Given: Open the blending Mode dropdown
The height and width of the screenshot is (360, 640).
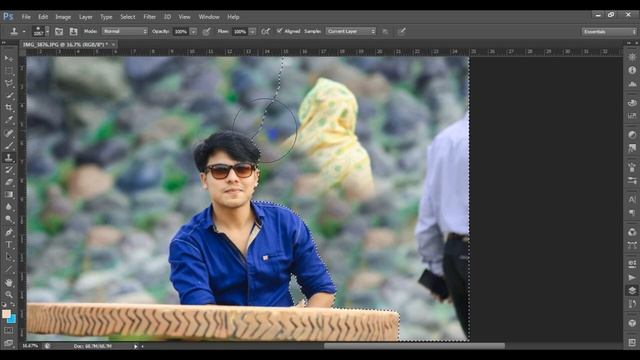Looking at the screenshot, I should coord(125,31).
